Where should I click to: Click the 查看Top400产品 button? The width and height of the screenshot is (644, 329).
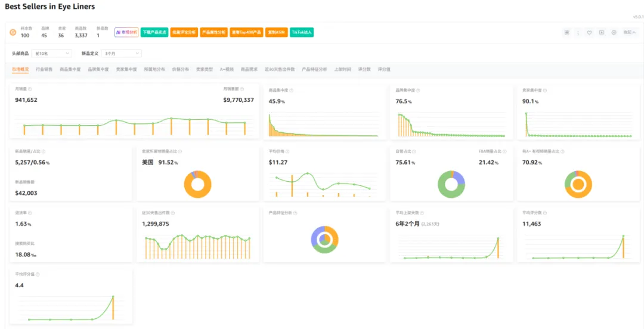click(x=246, y=32)
